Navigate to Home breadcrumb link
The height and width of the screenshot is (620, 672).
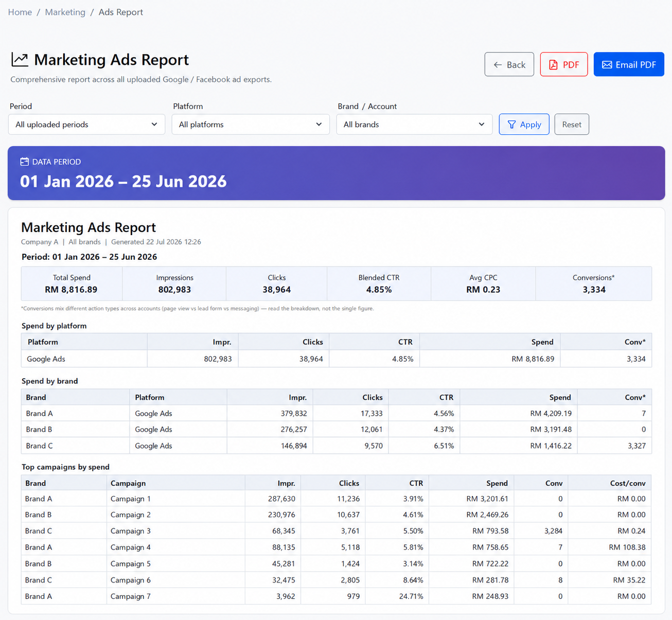(x=20, y=12)
